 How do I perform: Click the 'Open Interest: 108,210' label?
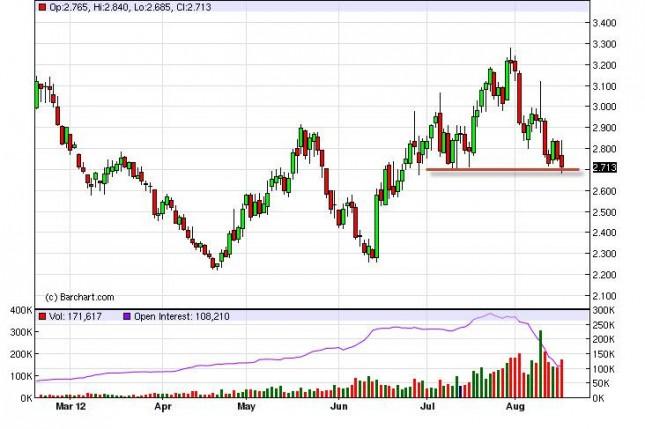pos(182,316)
